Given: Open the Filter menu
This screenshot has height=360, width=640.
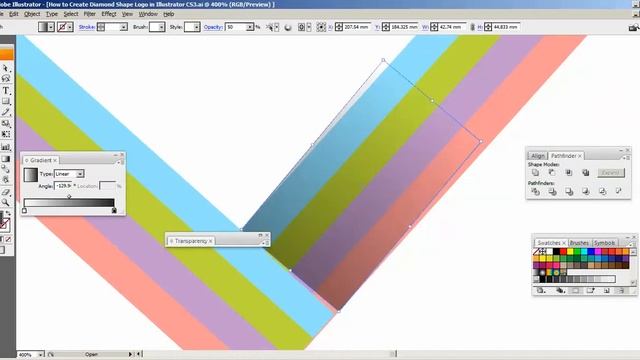Looking at the screenshot, I should (x=89, y=14).
